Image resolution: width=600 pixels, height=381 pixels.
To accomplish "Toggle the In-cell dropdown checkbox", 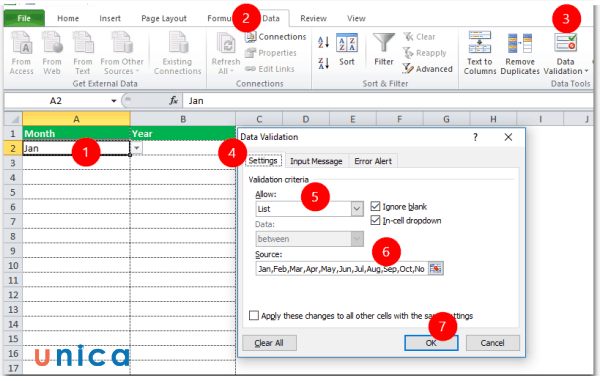I will pyautogui.click(x=375, y=220).
